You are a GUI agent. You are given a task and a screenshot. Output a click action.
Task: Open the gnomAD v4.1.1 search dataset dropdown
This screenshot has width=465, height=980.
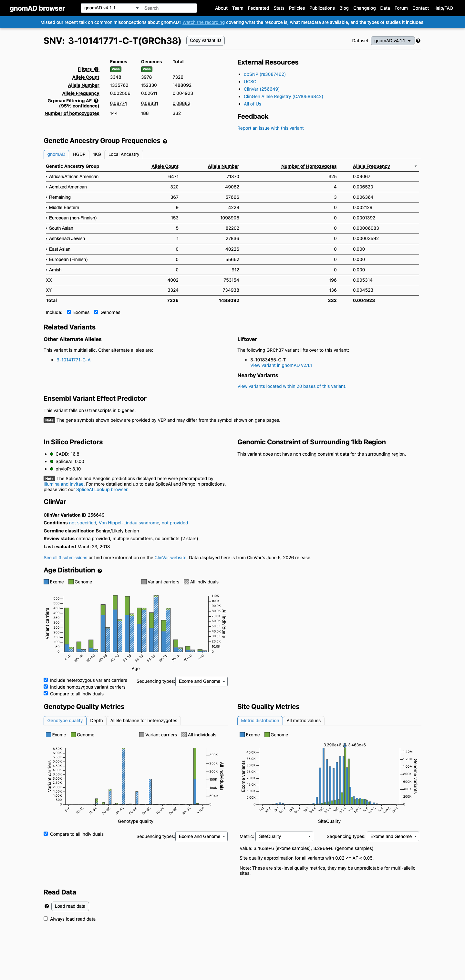[111, 8]
